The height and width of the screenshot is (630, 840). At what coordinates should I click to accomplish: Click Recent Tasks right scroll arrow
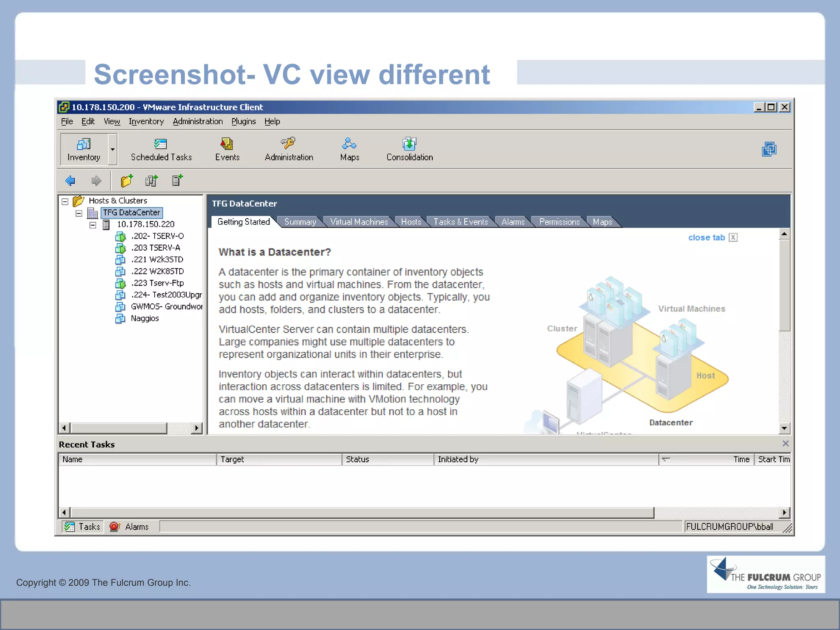pos(785,512)
